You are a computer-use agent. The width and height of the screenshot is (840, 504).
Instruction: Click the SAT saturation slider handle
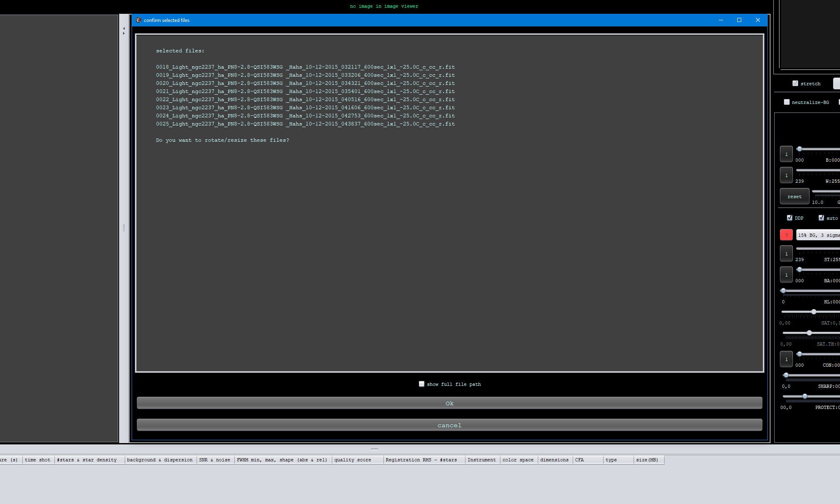pyautogui.click(x=814, y=311)
